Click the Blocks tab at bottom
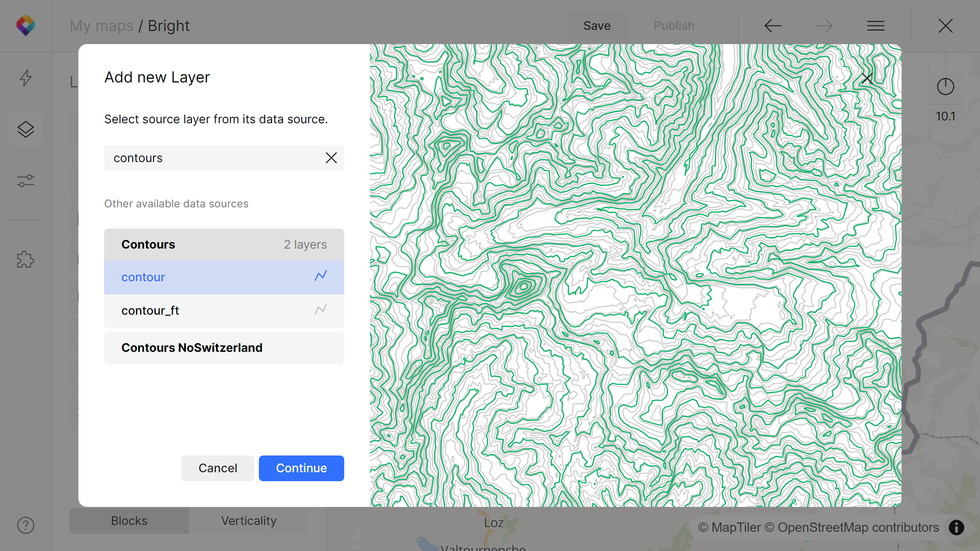Screen dimensions: 980x551 tap(129, 520)
